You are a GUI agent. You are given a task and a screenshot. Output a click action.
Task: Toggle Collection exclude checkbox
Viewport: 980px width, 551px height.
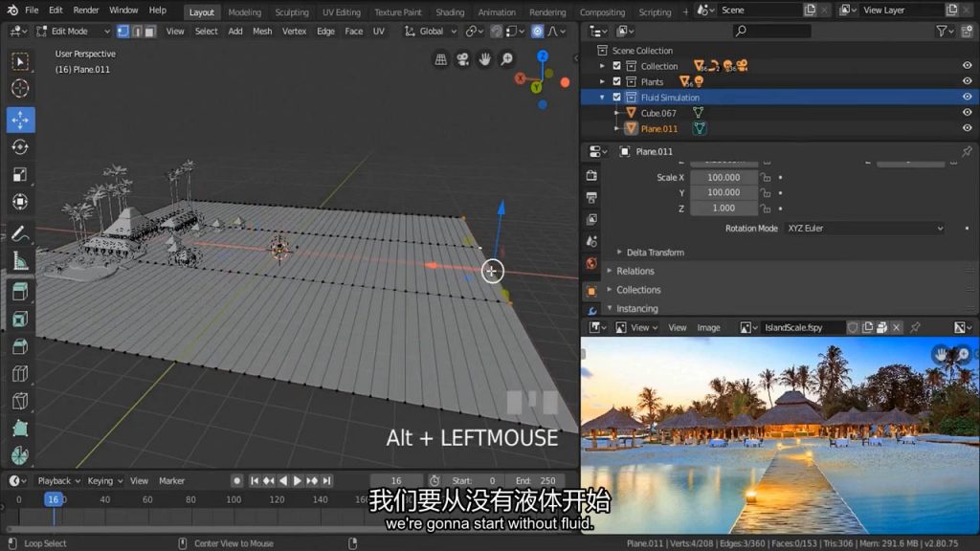pyautogui.click(x=617, y=66)
